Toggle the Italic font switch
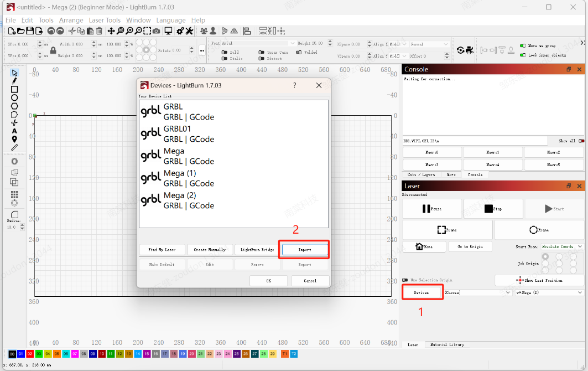The image size is (588, 371). pyautogui.click(x=225, y=58)
